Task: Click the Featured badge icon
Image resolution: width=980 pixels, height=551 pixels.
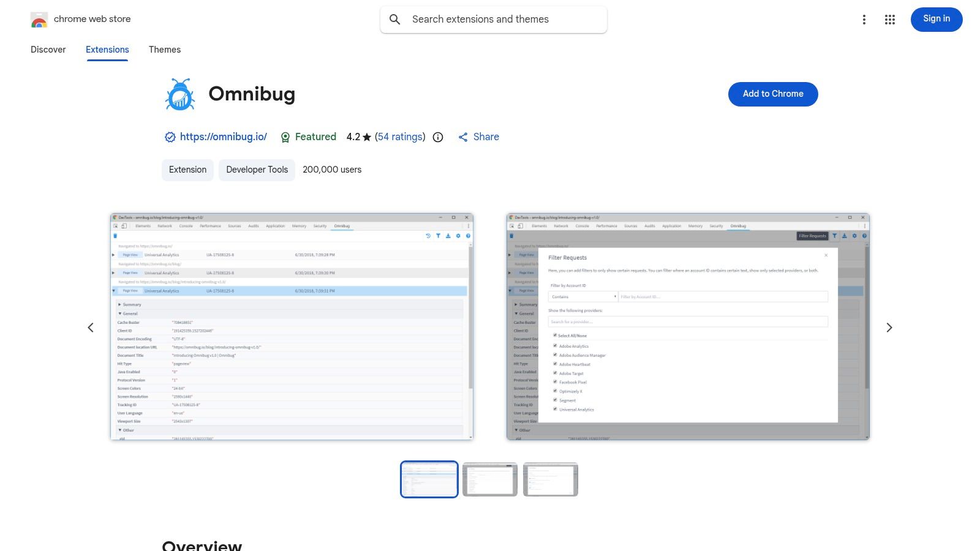Action: click(285, 137)
